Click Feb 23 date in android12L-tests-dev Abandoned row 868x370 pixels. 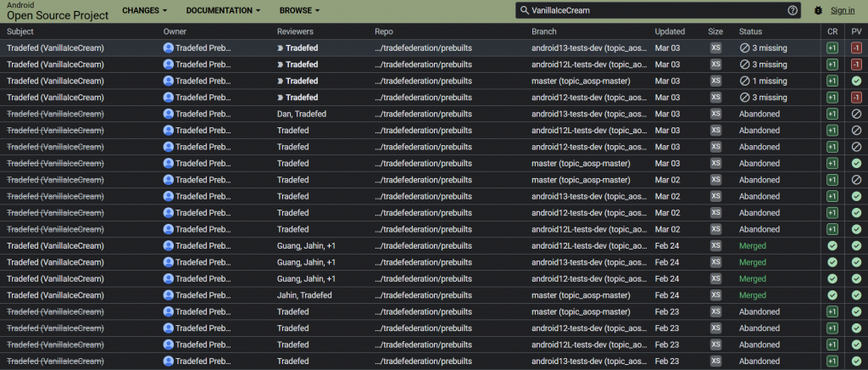(x=666, y=345)
